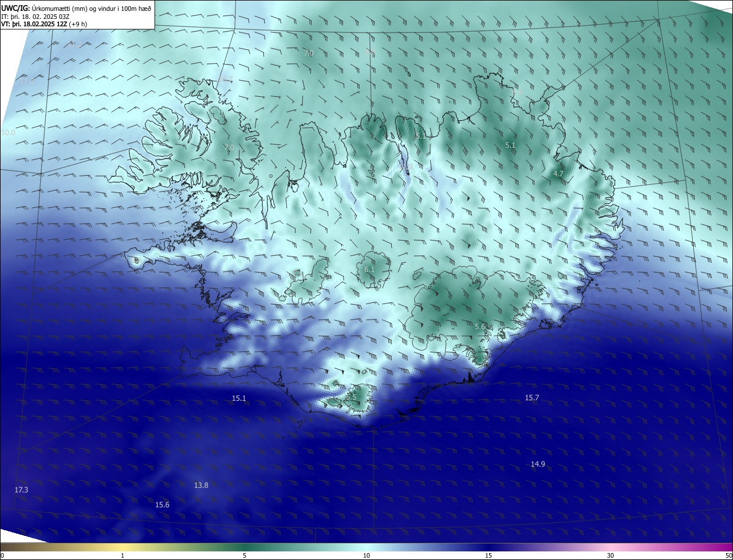The height and width of the screenshot is (560, 733).
Task: Click the 6.1 label on the central glacier
Action: pyautogui.click(x=369, y=269)
